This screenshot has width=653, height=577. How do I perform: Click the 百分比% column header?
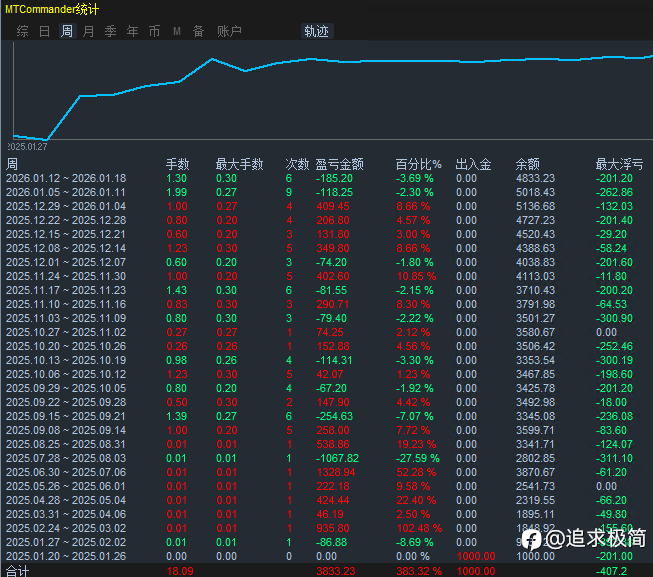[x=418, y=164]
